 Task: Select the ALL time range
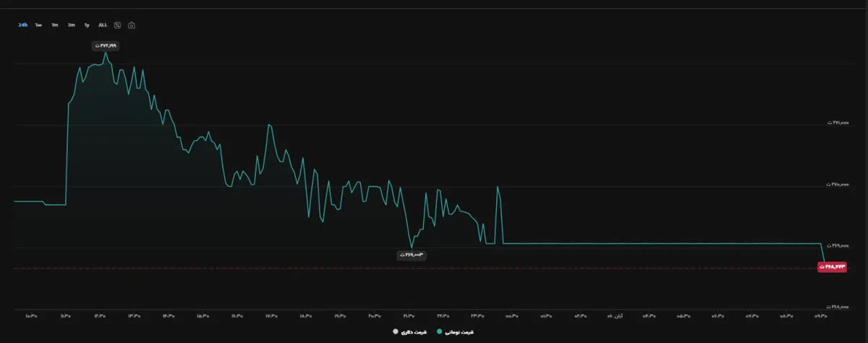[103, 25]
